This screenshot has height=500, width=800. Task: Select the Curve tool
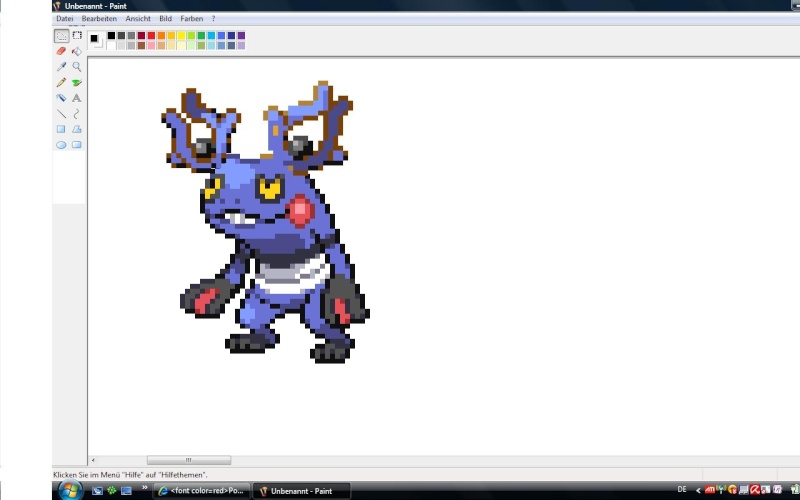click(77, 113)
